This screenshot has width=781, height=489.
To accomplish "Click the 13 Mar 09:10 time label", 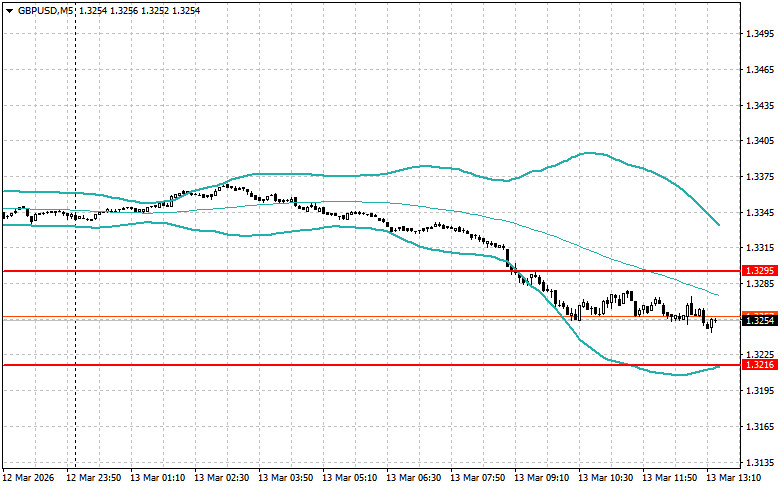I will click(x=541, y=478).
